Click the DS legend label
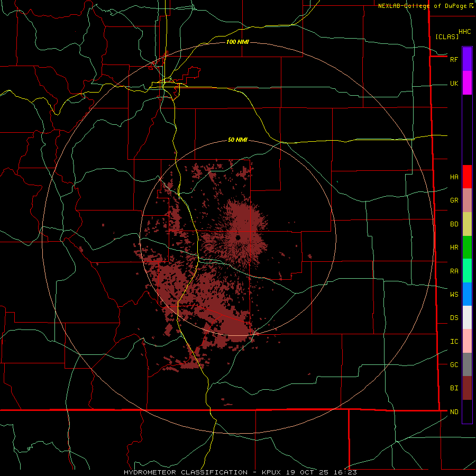Image resolution: width=476 pixels, height=476 pixels. click(x=454, y=318)
